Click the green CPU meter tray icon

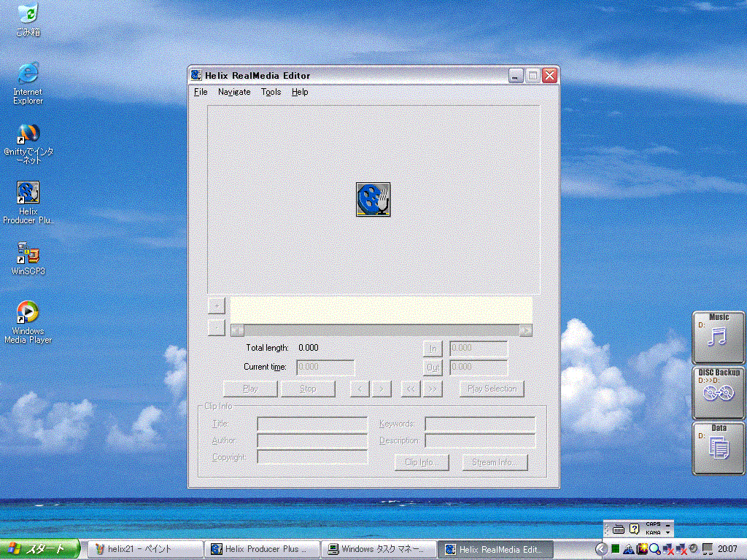tap(616, 549)
